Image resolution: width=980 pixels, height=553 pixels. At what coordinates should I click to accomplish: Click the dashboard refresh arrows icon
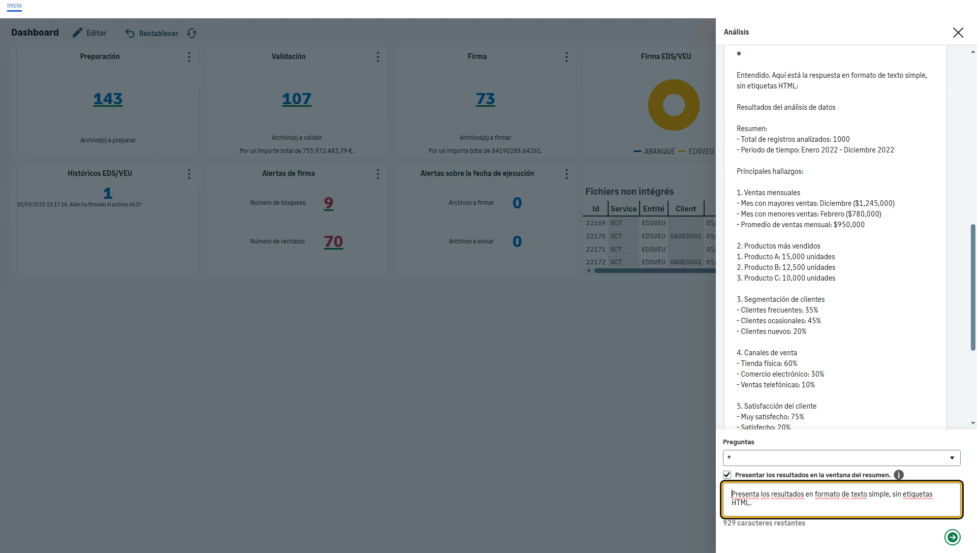192,33
